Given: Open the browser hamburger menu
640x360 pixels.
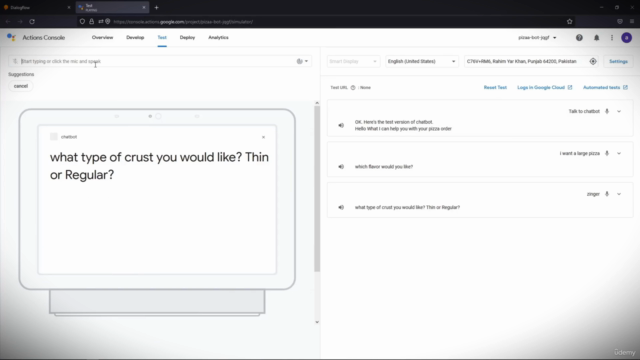Looking at the screenshot, I should pos(632,22).
